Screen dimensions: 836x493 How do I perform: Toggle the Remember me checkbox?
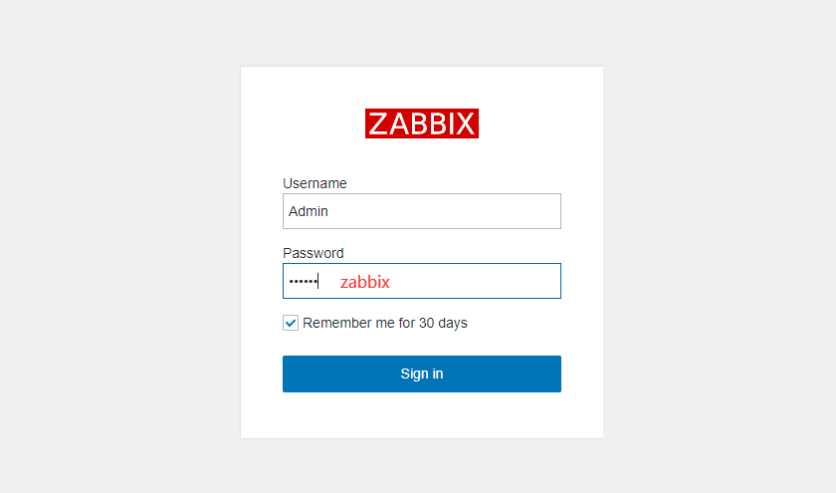(x=291, y=323)
